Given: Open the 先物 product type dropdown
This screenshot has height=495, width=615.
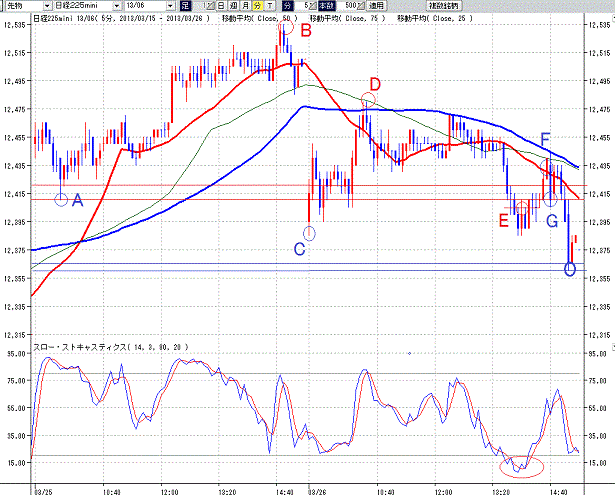Looking at the screenshot, I should [28, 5].
